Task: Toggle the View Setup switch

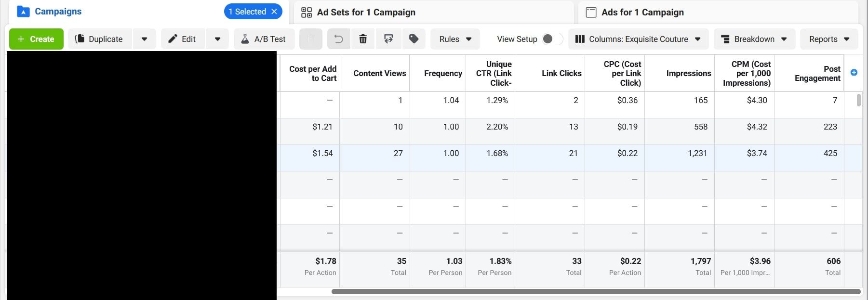Action: coord(552,39)
